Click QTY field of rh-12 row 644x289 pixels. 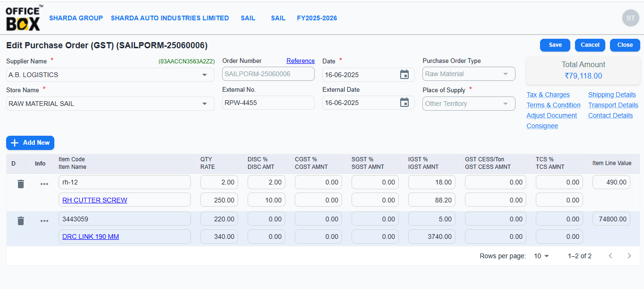click(x=219, y=182)
